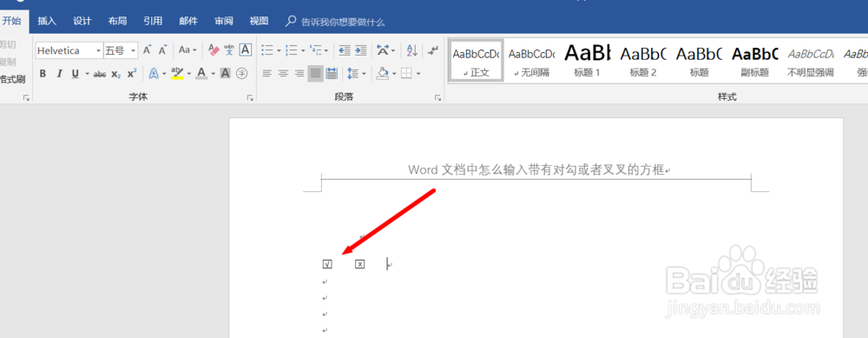
Task: Apply text effects icon
Action: 154,73
